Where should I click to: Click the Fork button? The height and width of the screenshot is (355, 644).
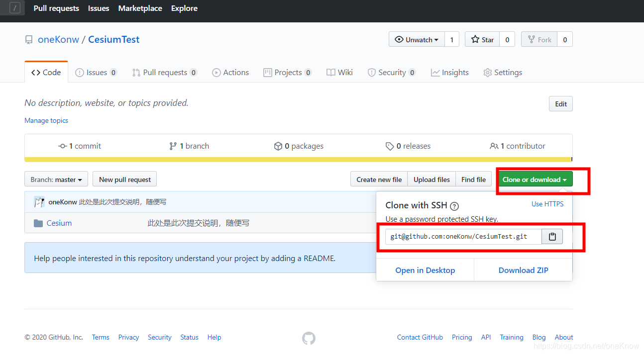point(539,40)
